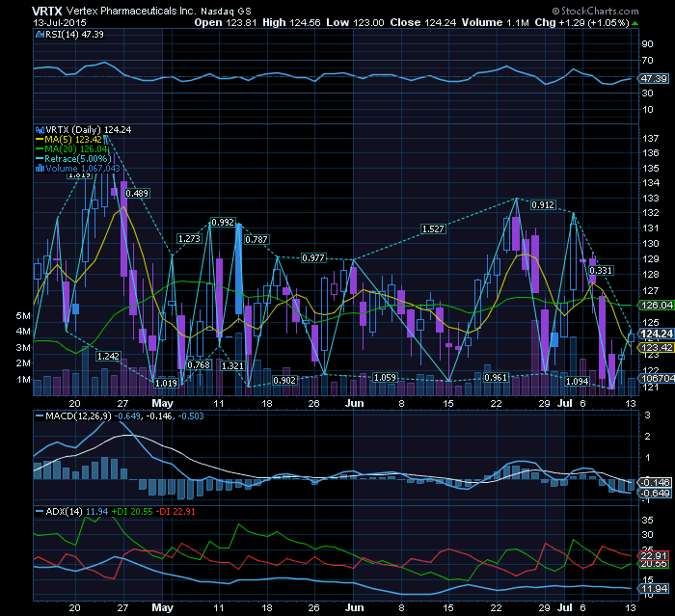This screenshot has height=616, width=675.
Task: Click the -0.649 MACD axis tag
Action: [655, 494]
